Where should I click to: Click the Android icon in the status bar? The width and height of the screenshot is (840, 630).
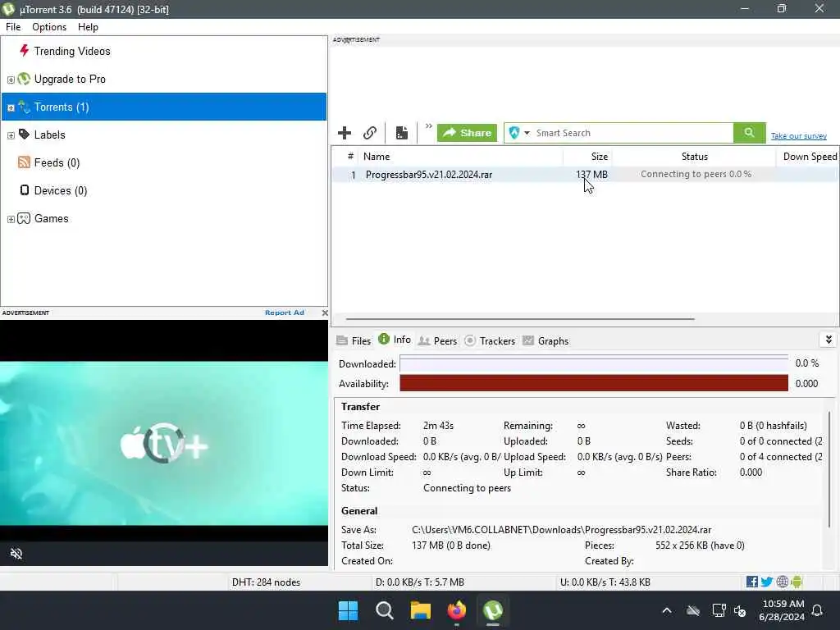tap(797, 582)
